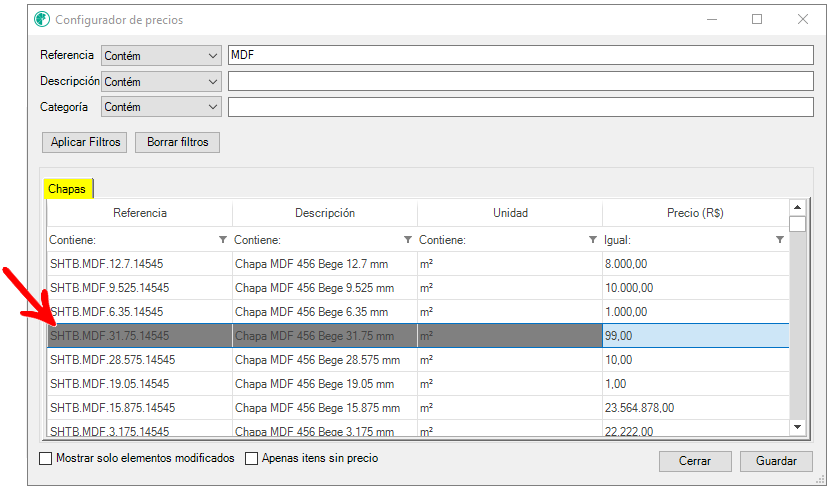Click the filter icon in Unidad column
Image resolution: width=830 pixels, height=489 pixels.
click(x=592, y=240)
